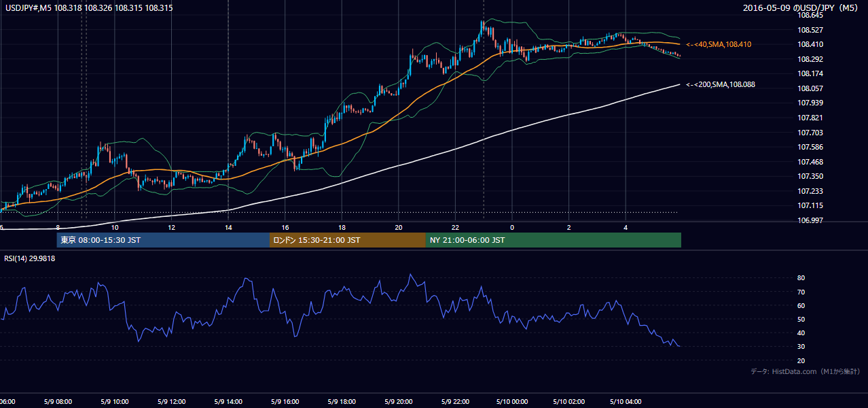Click hour label 10 under the price chart

115,227
